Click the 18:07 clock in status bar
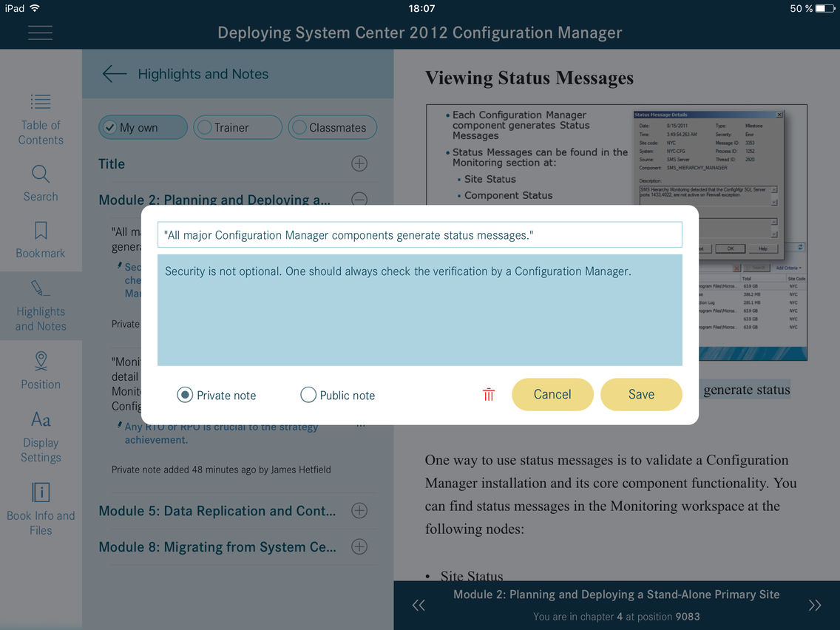Image resolution: width=840 pixels, height=630 pixels. (421, 9)
